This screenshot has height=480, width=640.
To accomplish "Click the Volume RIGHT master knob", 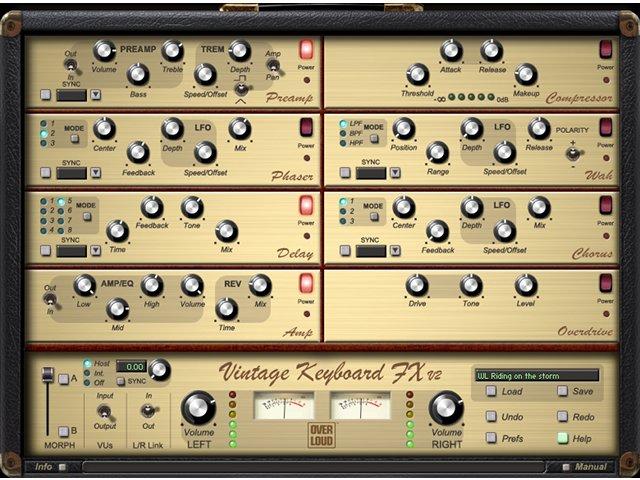I will coord(446,408).
